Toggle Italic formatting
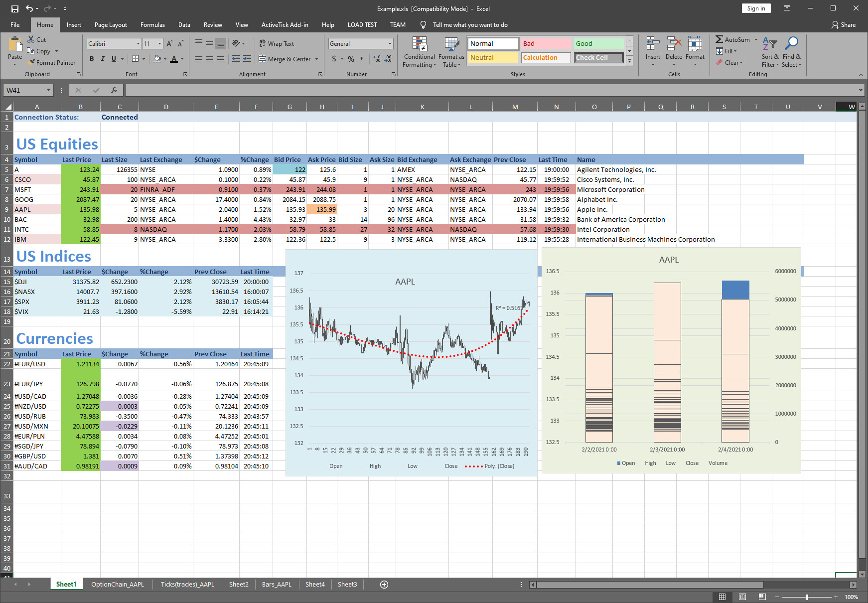Image resolution: width=868 pixels, height=603 pixels. 103,59
